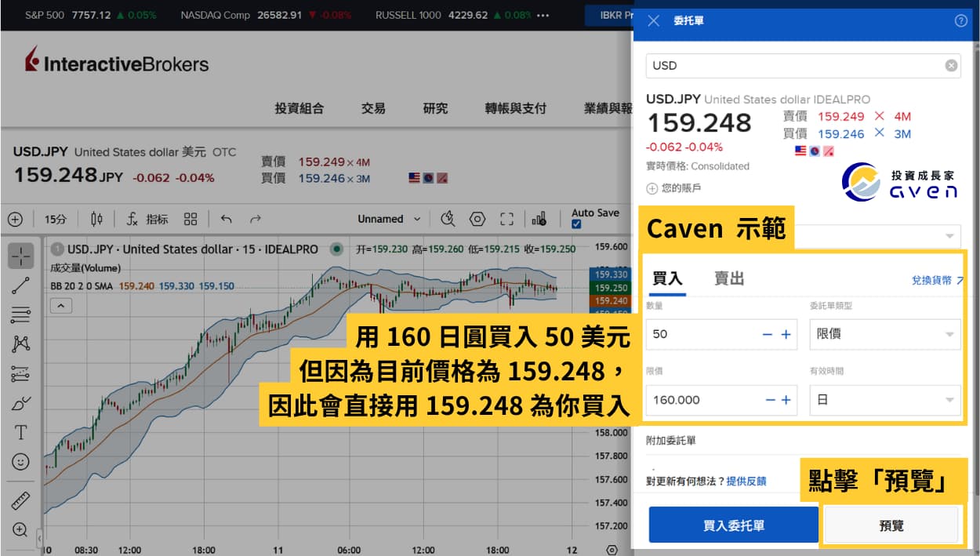
Task: Undo the last chart action
Action: pos(227,220)
